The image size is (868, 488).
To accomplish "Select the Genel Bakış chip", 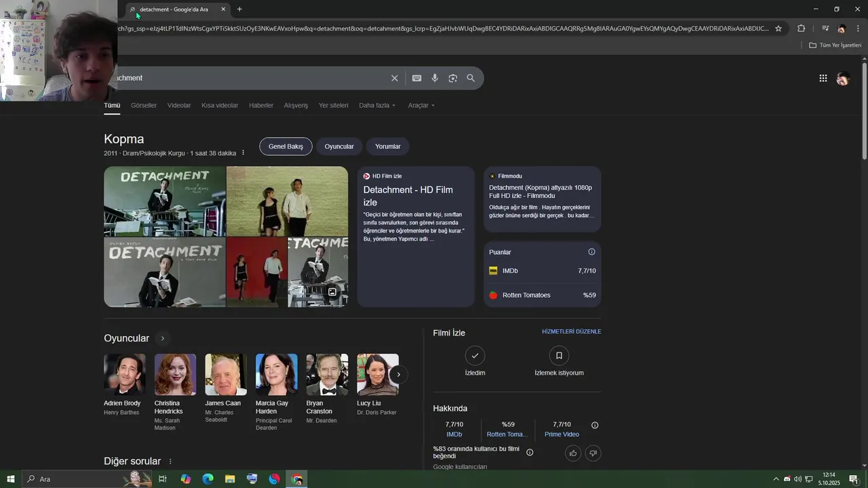I will tap(285, 146).
